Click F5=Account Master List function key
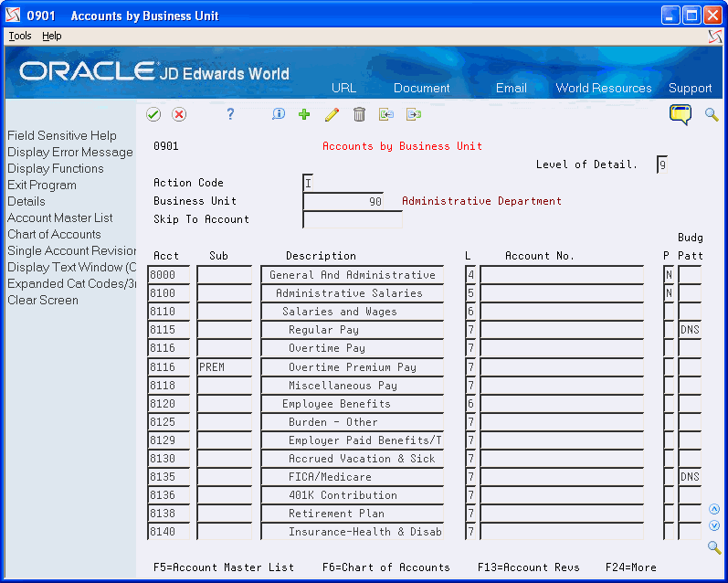This screenshot has width=728, height=583. [224, 567]
